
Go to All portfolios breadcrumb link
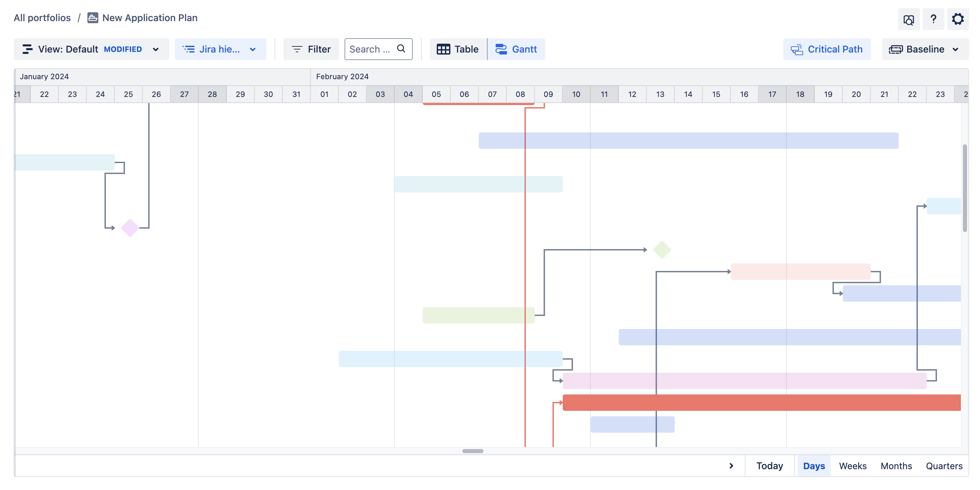coord(42,18)
